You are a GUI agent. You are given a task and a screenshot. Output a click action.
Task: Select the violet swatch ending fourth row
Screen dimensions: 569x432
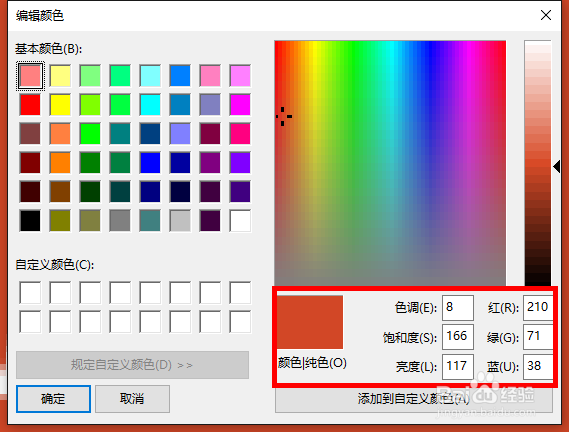(x=240, y=163)
